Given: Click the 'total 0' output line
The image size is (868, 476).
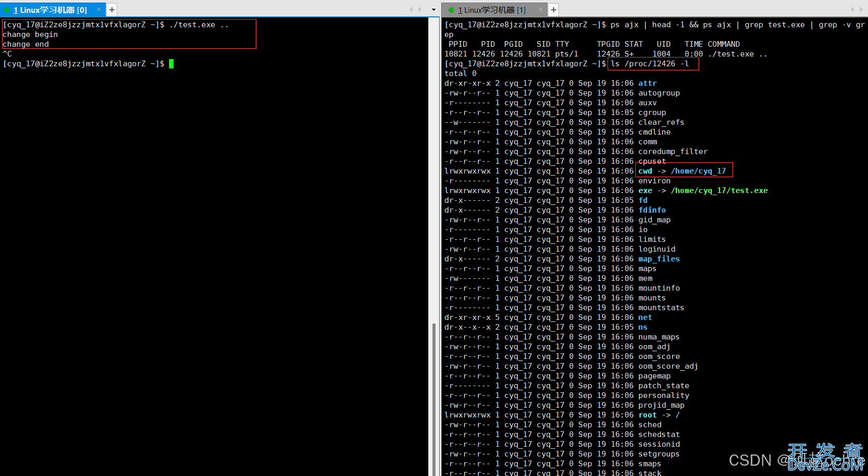Looking at the screenshot, I should pyautogui.click(x=461, y=73).
